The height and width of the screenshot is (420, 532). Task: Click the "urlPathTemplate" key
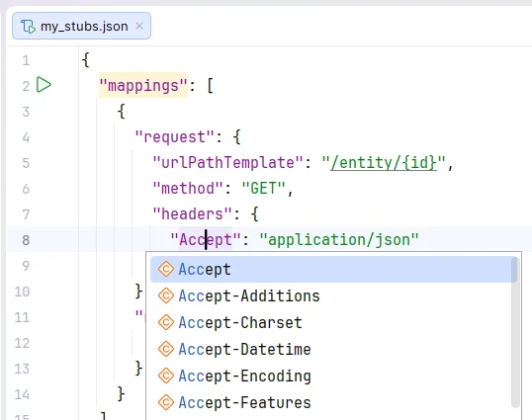coord(227,163)
